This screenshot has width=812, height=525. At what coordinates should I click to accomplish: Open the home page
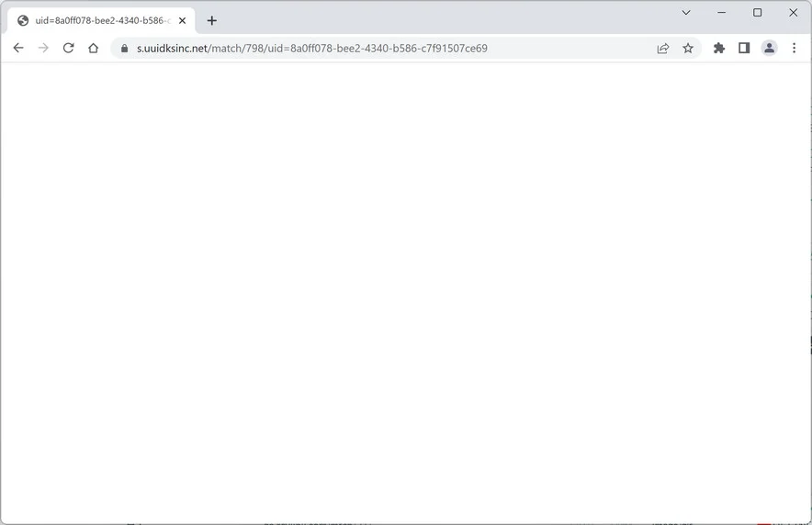[x=93, y=48]
